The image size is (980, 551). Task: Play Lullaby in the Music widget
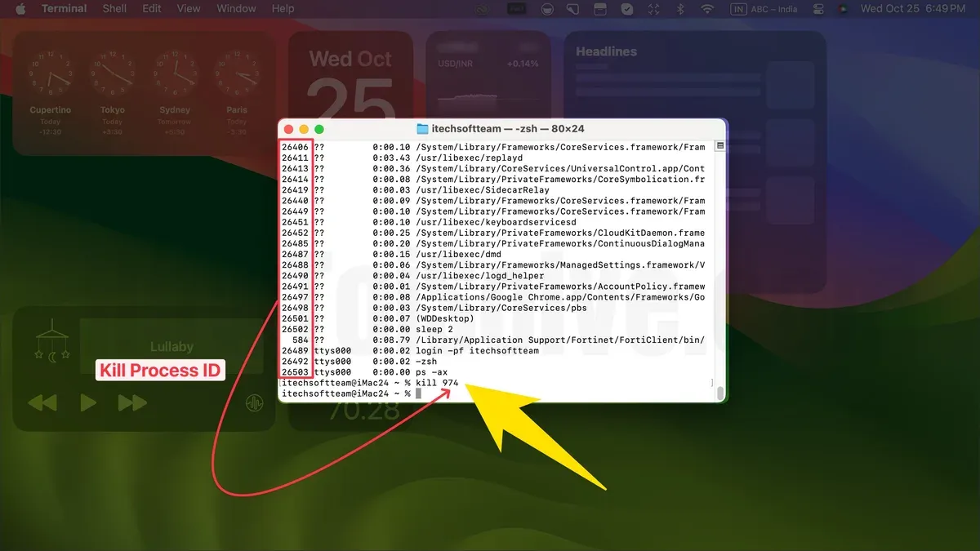coord(88,402)
